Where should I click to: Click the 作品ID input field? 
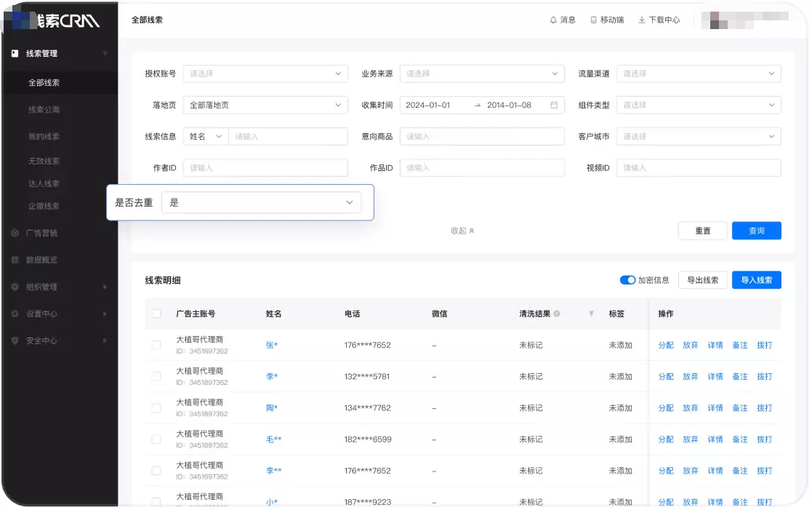[x=482, y=168]
